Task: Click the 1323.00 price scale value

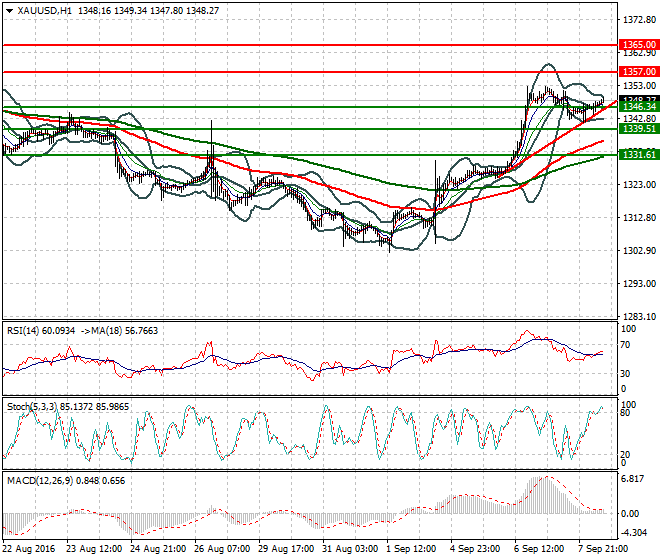Action: point(639,184)
